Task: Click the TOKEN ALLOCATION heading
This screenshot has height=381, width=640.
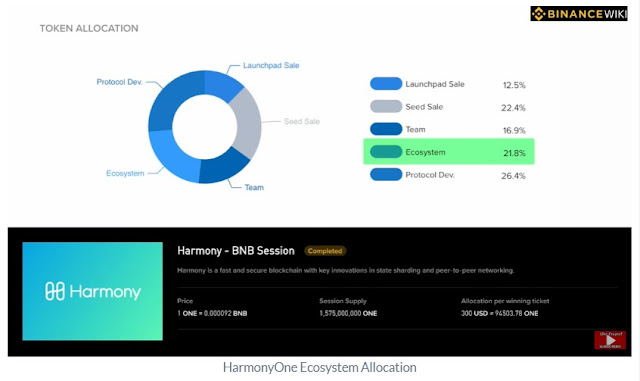Action: [89, 29]
